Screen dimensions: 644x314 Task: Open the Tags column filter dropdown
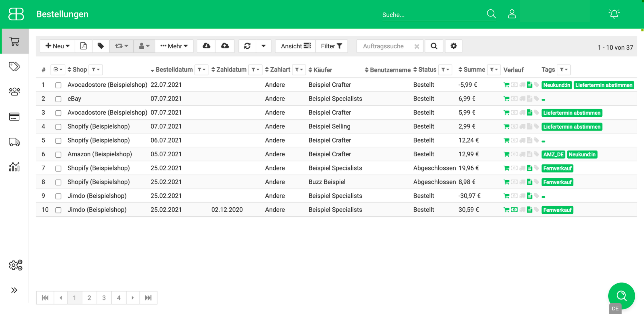point(563,70)
